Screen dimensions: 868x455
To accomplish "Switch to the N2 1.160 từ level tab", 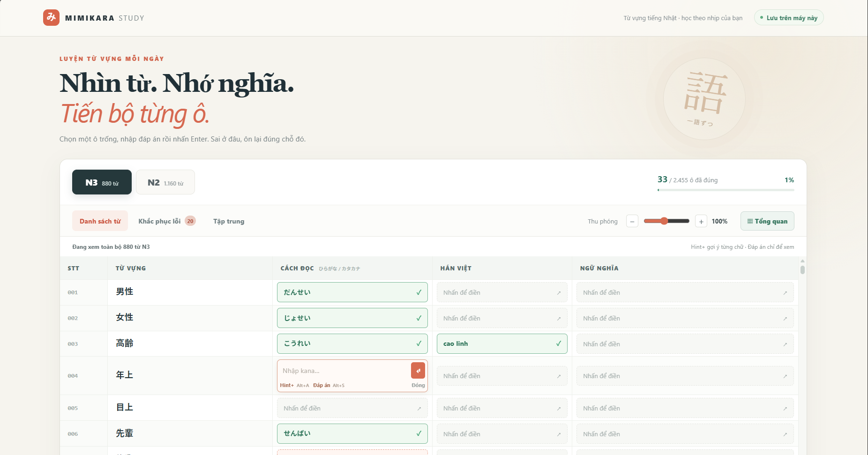I will click(165, 182).
